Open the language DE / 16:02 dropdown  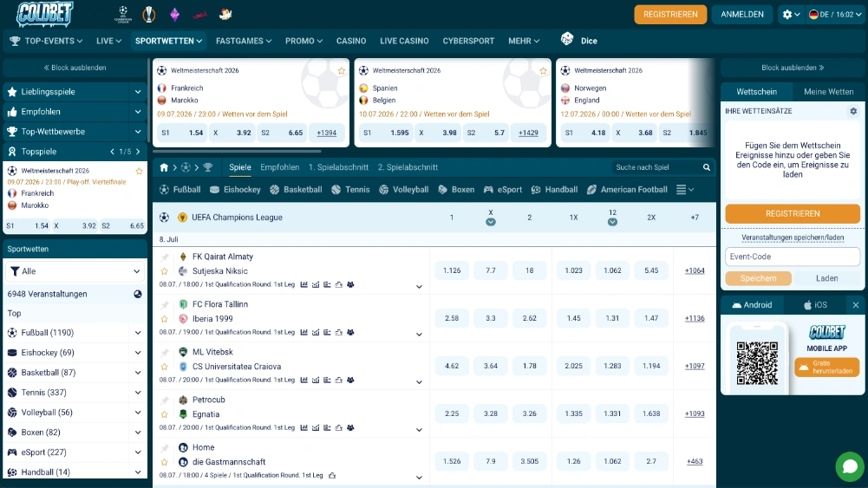click(835, 15)
